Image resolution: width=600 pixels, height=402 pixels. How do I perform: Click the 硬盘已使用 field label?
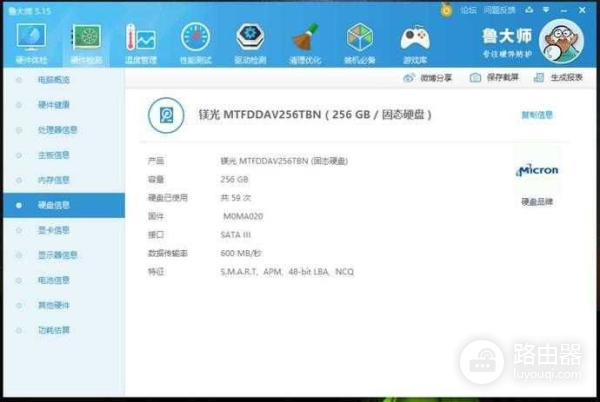(168, 198)
